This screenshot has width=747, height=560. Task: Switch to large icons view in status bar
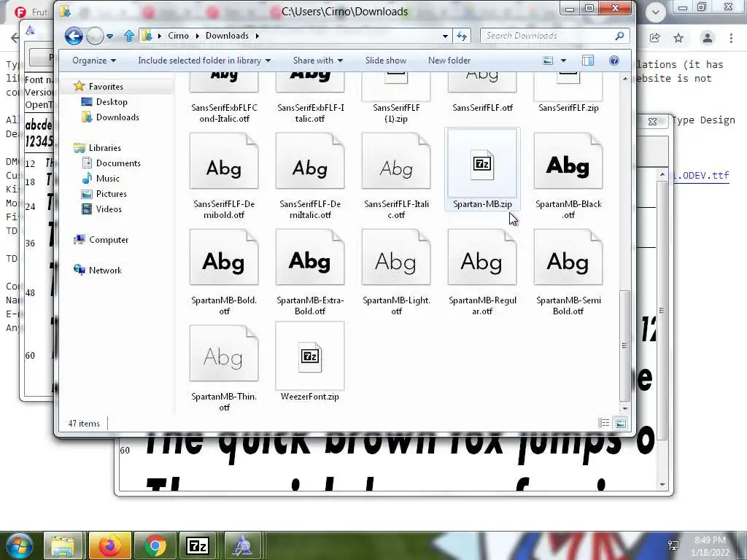620,423
